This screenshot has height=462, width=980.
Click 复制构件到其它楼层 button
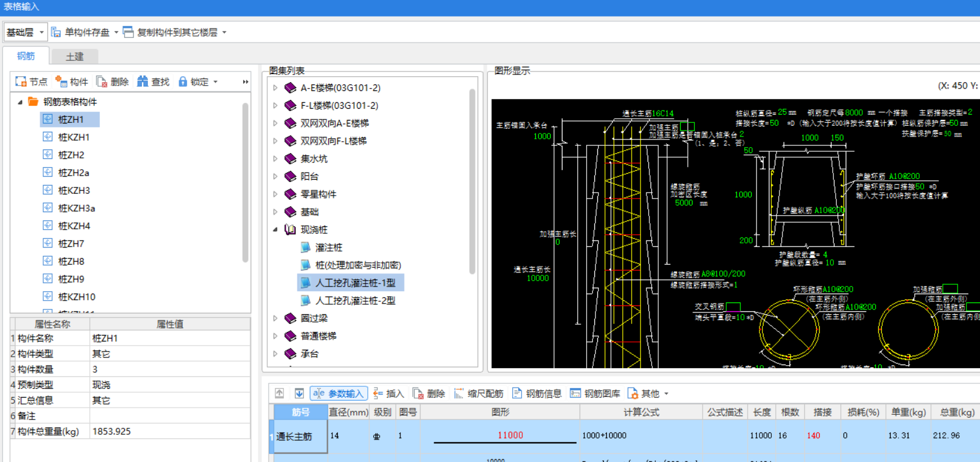pos(170,32)
